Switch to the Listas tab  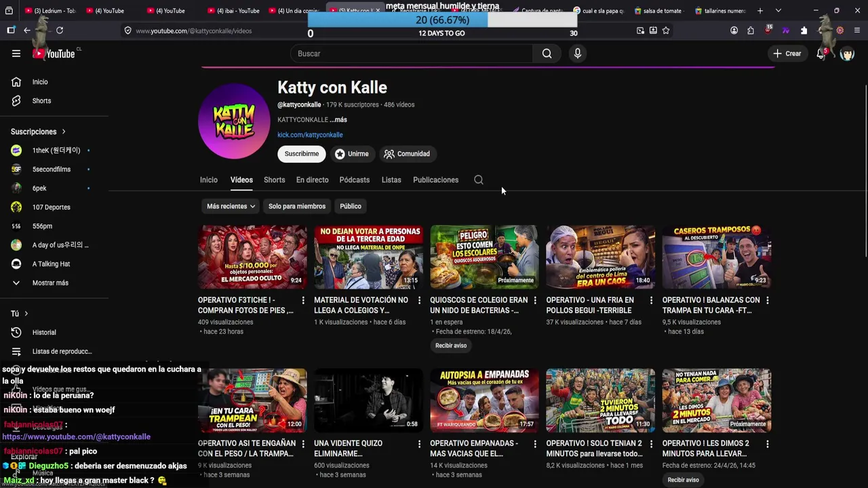[x=391, y=180]
